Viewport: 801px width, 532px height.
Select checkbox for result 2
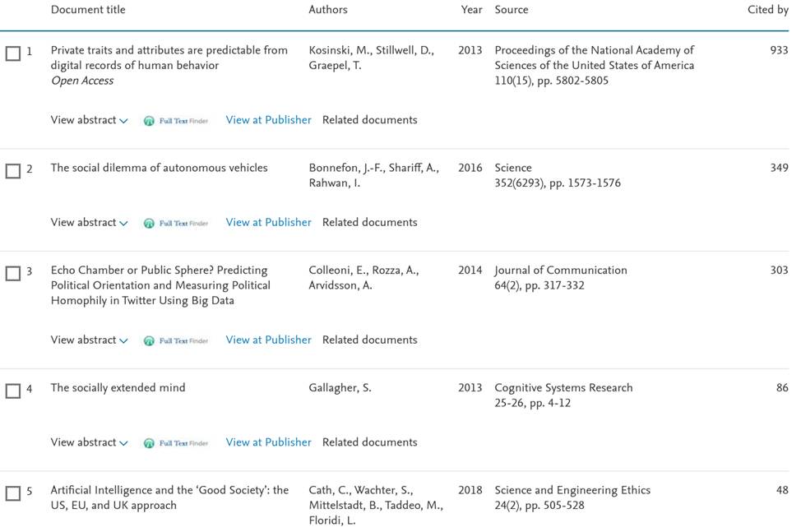click(x=13, y=171)
